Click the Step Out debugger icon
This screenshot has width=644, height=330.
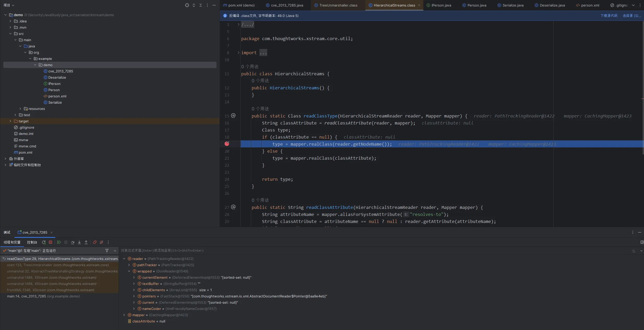point(86,242)
